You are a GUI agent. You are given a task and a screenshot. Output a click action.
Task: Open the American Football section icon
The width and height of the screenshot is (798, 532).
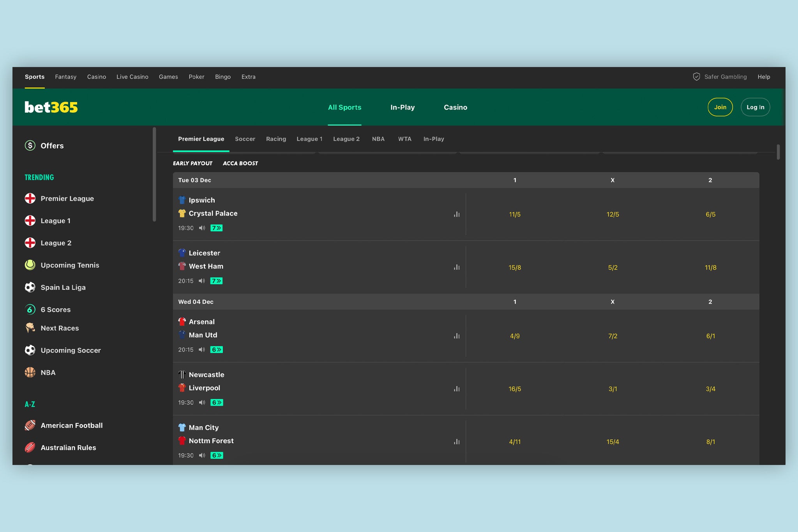pos(30,425)
